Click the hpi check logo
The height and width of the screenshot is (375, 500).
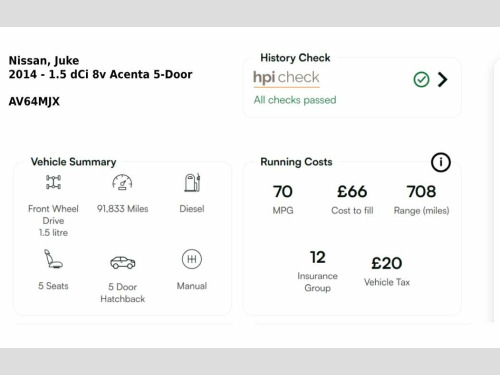click(x=286, y=78)
